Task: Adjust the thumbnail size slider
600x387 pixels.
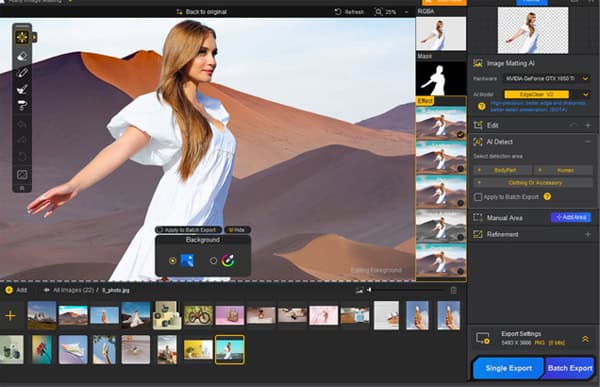Action: [x=407, y=290]
